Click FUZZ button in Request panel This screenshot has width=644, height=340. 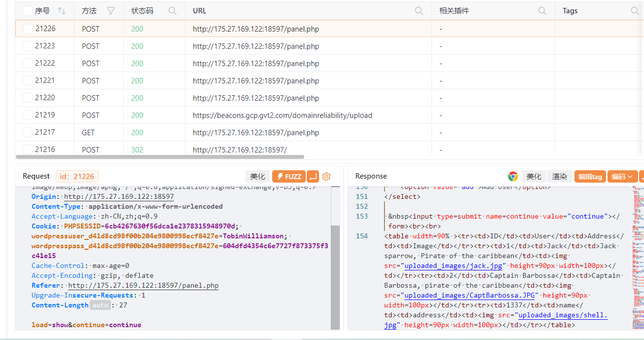click(288, 177)
